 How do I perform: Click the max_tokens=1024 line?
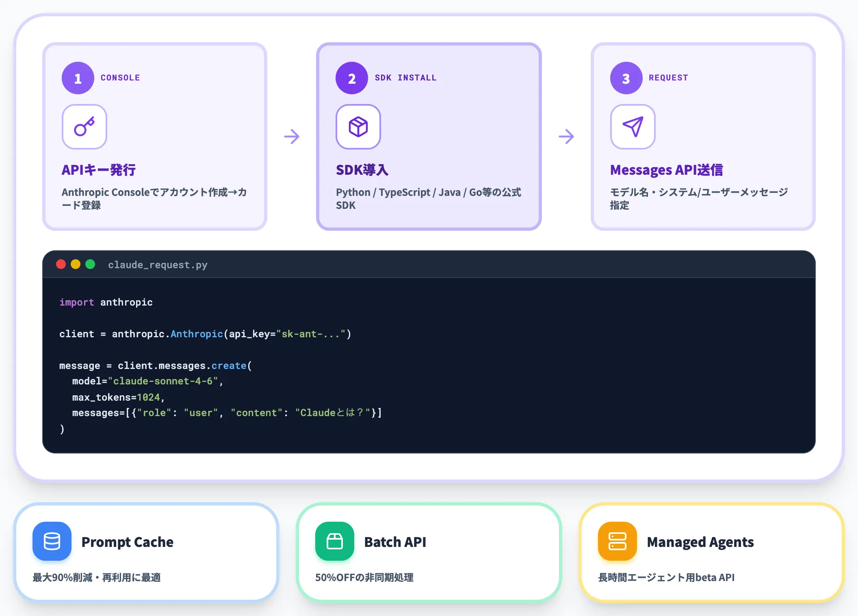[x=118, y=397]
